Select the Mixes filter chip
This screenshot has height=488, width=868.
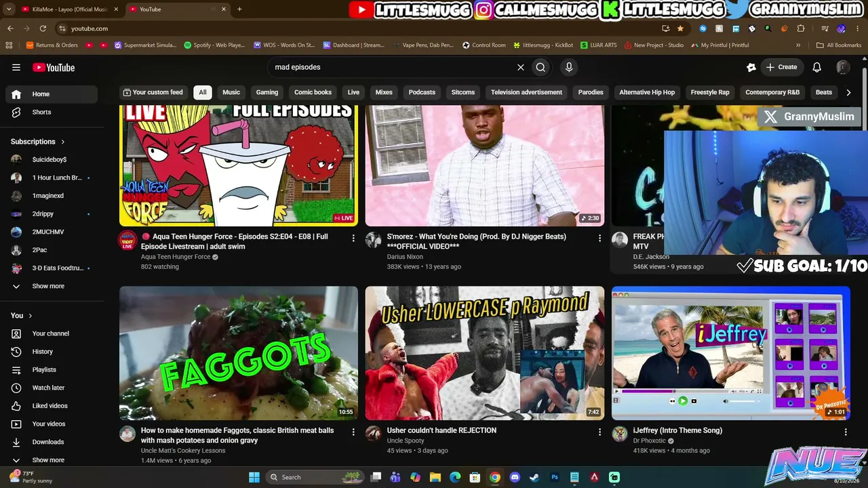point(384,92)
